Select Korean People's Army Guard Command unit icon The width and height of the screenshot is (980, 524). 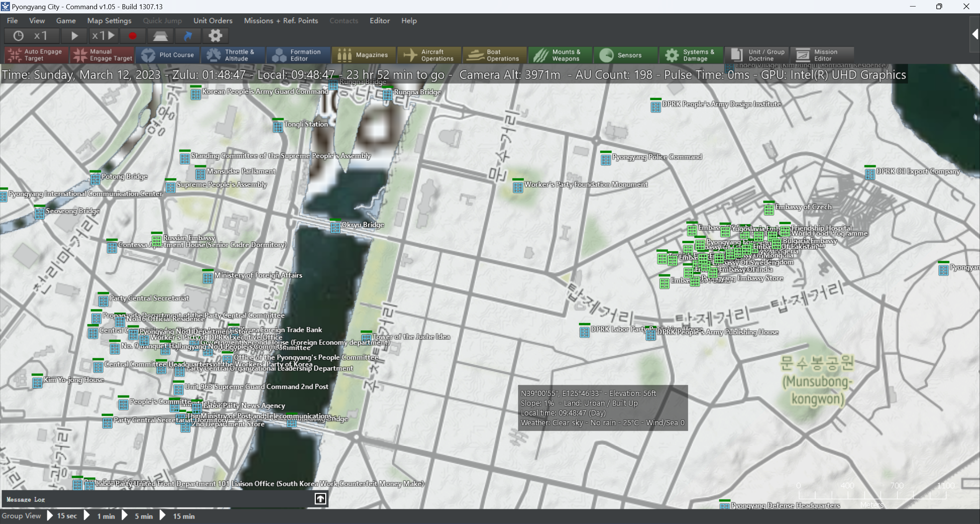coord(196,93)
